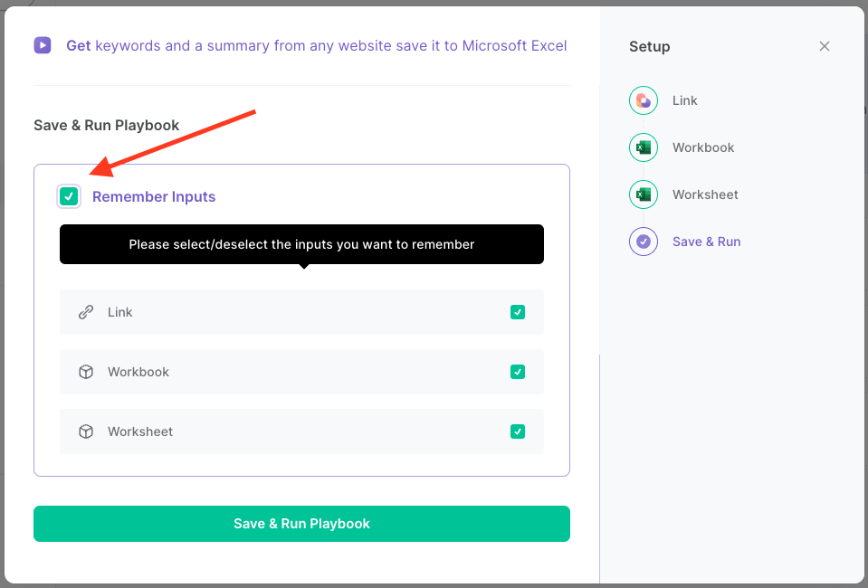Select the Save & Run step label

(x=706, y=242)
